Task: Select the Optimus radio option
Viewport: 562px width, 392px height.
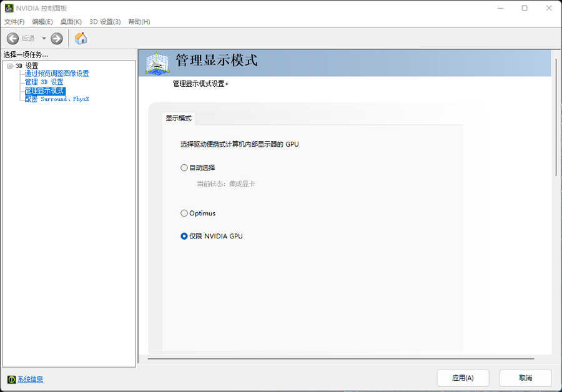Action: click(184, 213)
